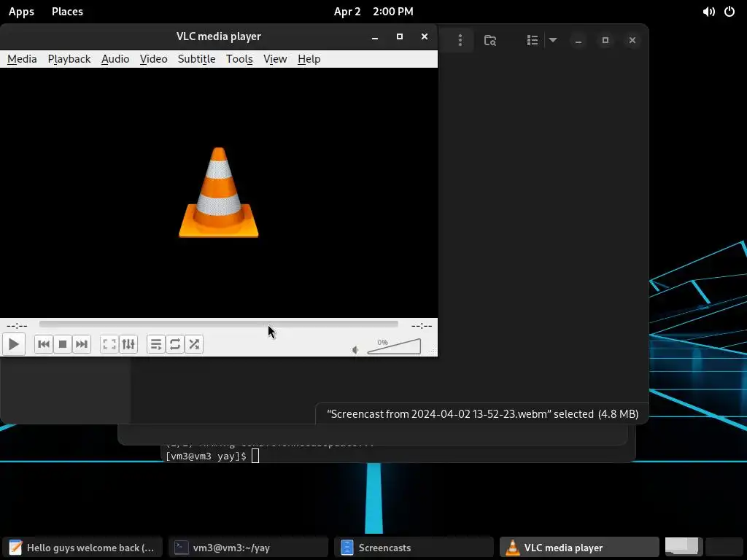747x560 pixels.
Task: Toggle the VLC playlist view
Action: pos(156,344)
